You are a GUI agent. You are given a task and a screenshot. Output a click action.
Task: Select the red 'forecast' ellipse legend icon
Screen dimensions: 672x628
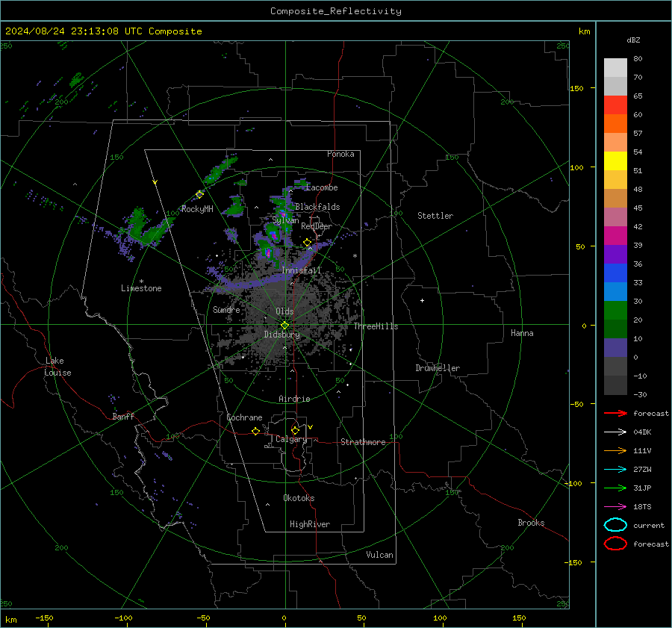pyautogui.click(x=615, y=544)
